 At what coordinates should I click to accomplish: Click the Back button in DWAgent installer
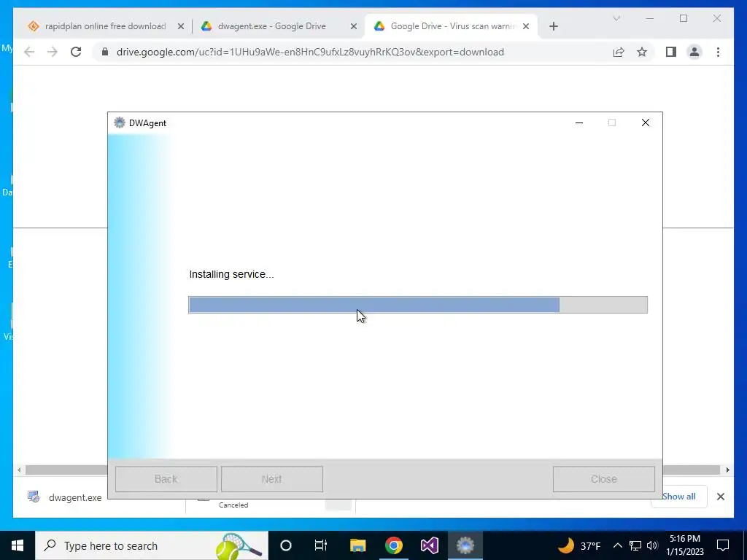coord(166,479)
